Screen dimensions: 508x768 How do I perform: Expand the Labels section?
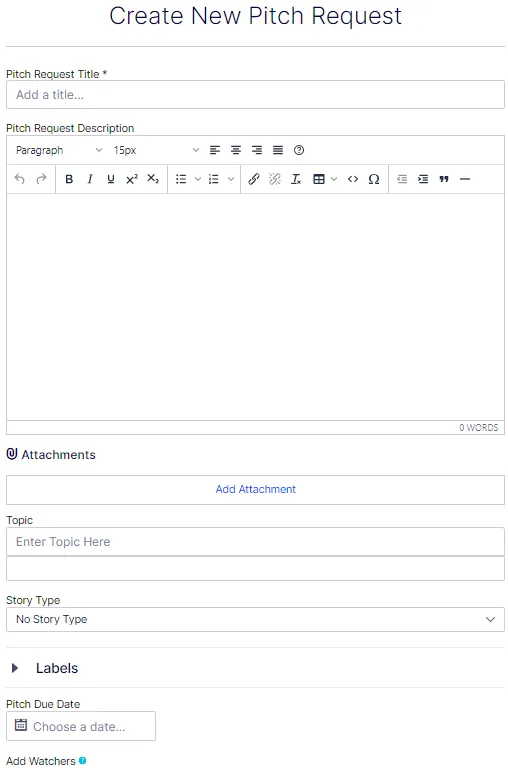pos(15,668)
